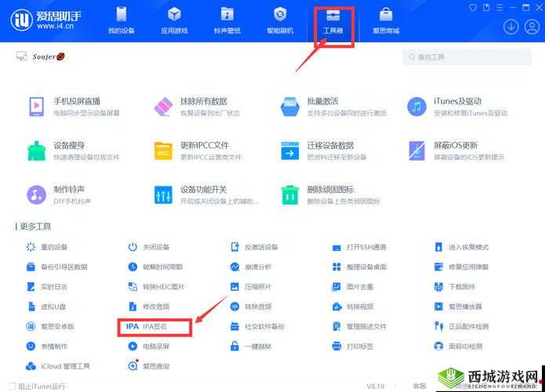Open 修复应用弹窗 tool
545x392 pixels.
(x=461, y=267)
